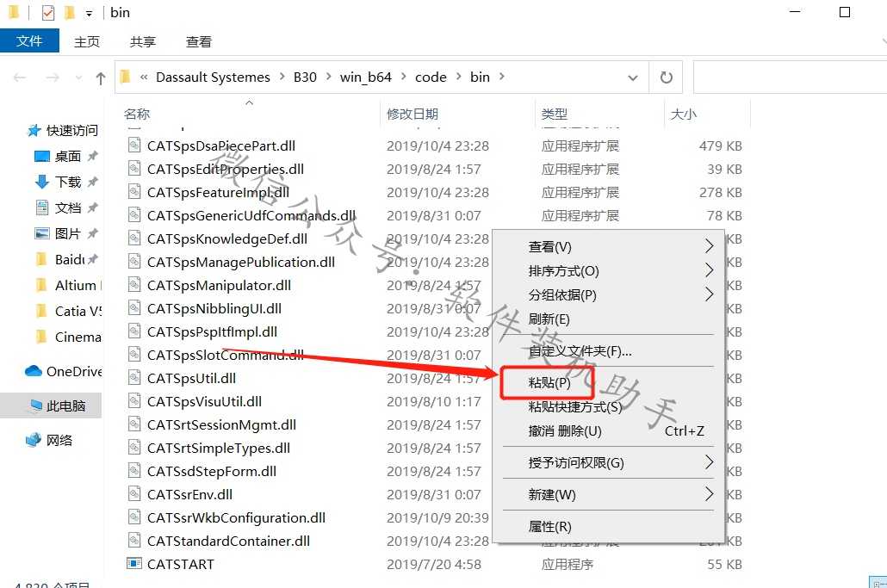The height and width of the screenshot is (588, 887).
Task: Select CATSpsManipulator.dll file name
Action: pos(219,285)
